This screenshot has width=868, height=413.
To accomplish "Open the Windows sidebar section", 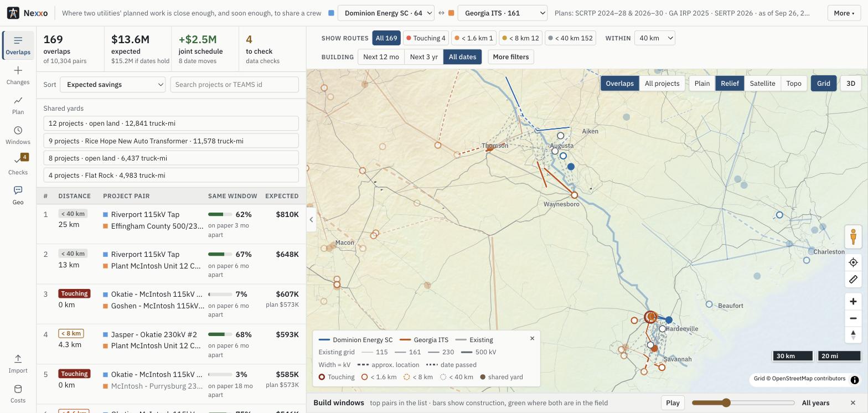I will (18, 135).
